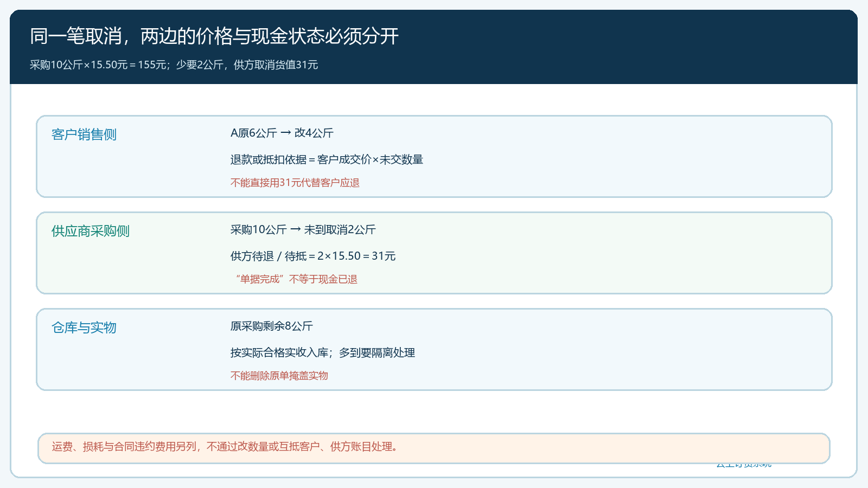Click the "供应商采购侧" card heading

91,231
